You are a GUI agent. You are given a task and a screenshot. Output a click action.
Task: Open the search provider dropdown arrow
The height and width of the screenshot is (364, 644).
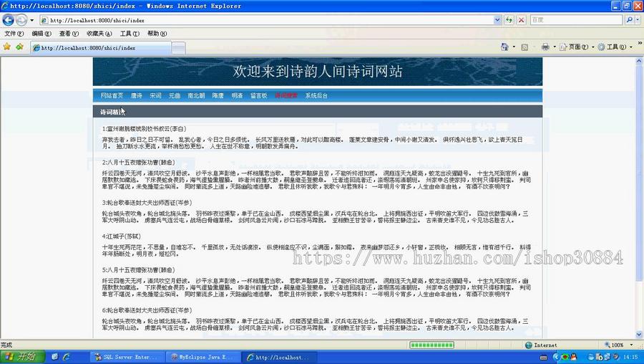[x=638, y=20]
